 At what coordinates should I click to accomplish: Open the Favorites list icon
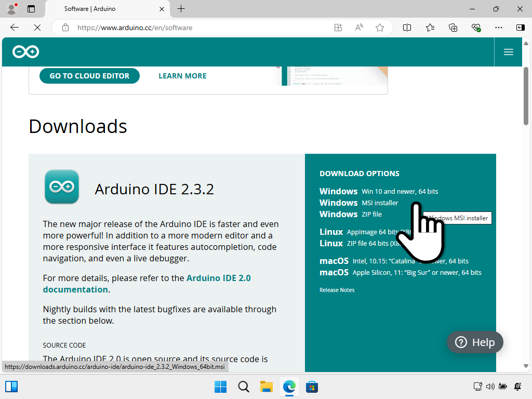(430, 28)
